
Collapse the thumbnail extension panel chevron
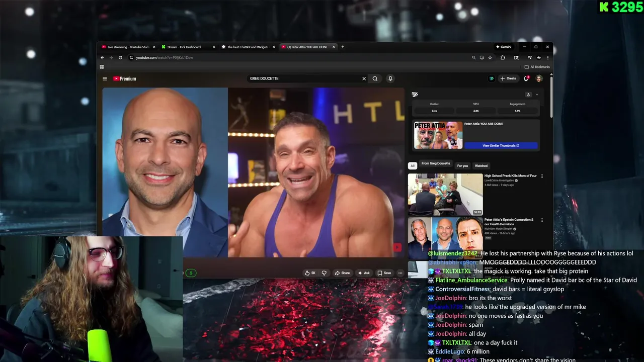(x=537, y=95)
